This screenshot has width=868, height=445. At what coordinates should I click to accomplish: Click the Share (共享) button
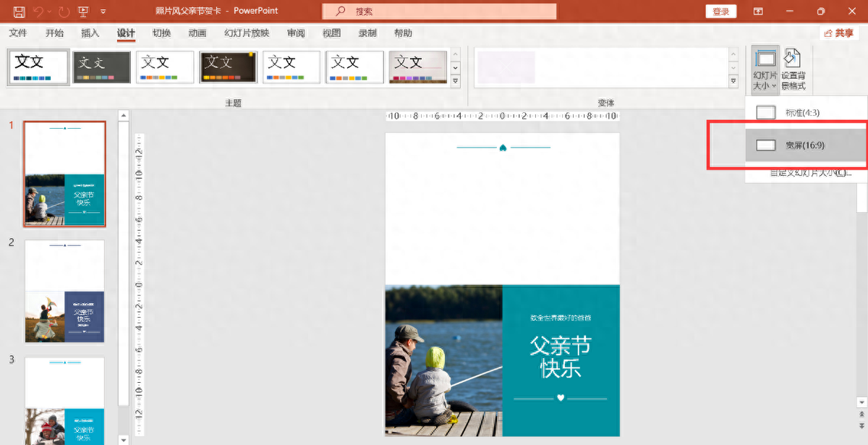point(838,33)
